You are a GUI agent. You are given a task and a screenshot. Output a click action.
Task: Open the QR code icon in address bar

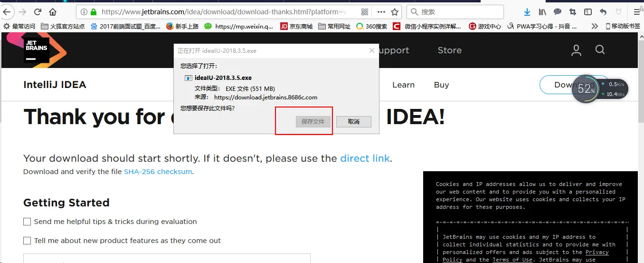365,12
